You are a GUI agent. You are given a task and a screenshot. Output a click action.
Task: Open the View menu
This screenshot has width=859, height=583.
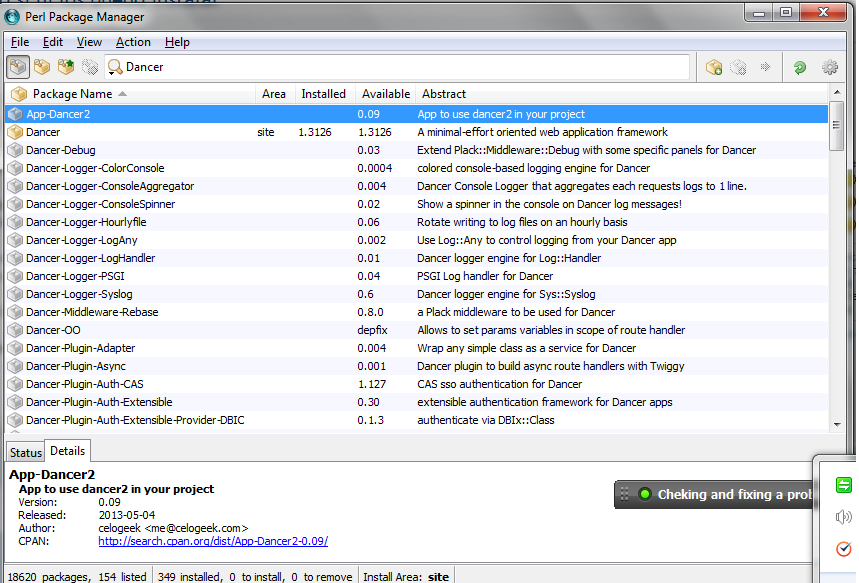89,42
